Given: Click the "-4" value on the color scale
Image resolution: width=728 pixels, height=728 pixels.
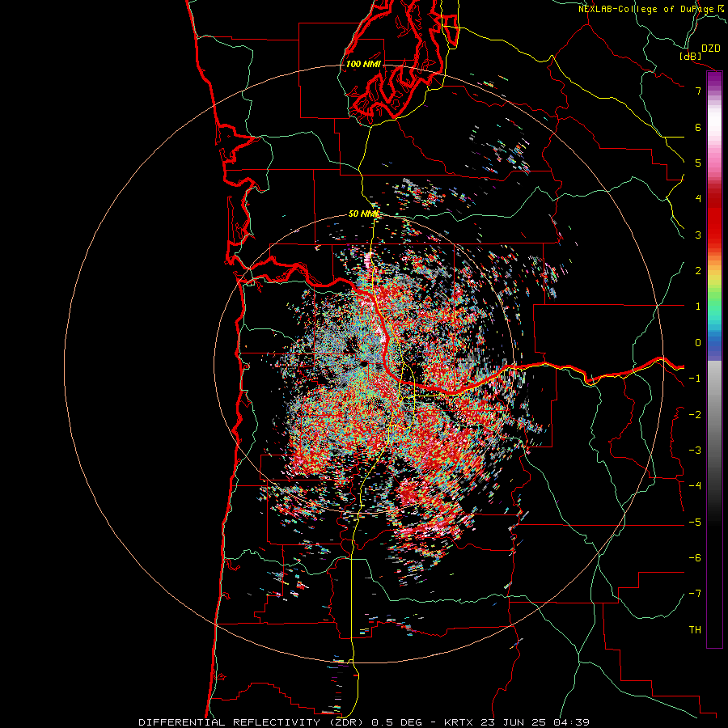Looking at the screenshot, I should 695,486.
